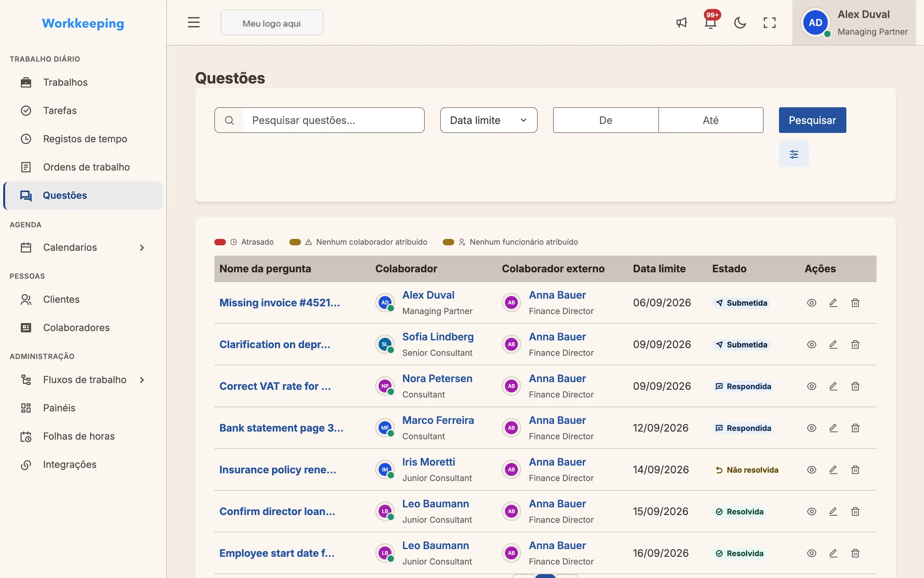Expand the Fluxos de trabalho submenu

click(142, 380)
